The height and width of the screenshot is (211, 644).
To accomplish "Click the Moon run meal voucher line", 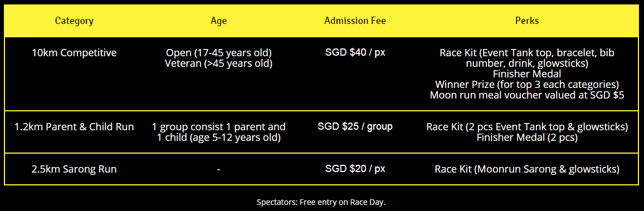I will pyautogui.click(x=527, y=95).
